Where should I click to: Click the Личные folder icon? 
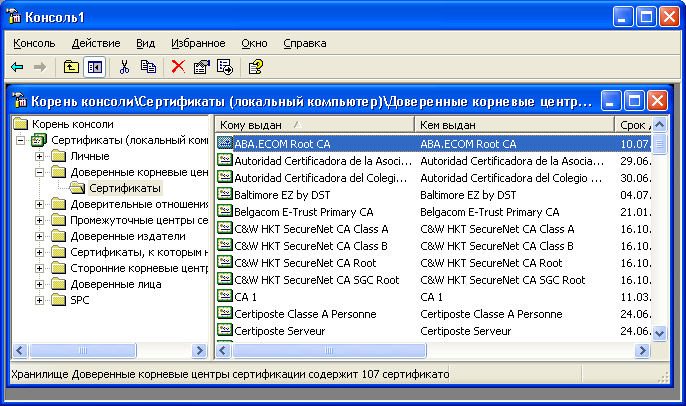58,156
